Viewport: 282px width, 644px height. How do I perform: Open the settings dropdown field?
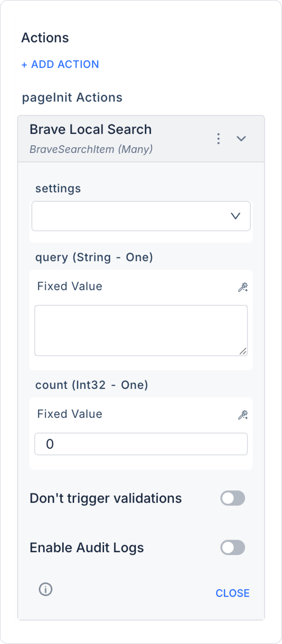coord(132,216)
